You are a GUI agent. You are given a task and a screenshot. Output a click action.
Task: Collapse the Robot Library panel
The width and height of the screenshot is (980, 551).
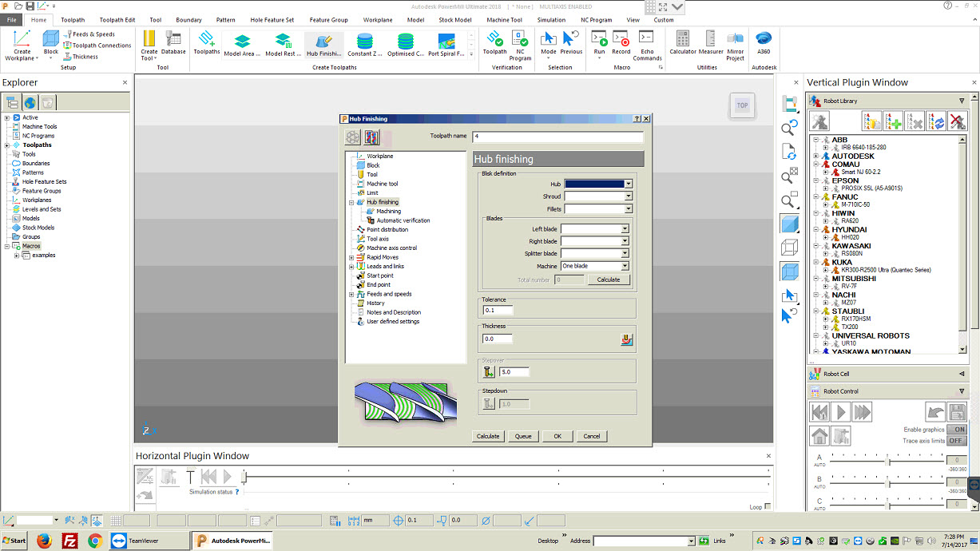pyautogui.click(x=962, y=101)
